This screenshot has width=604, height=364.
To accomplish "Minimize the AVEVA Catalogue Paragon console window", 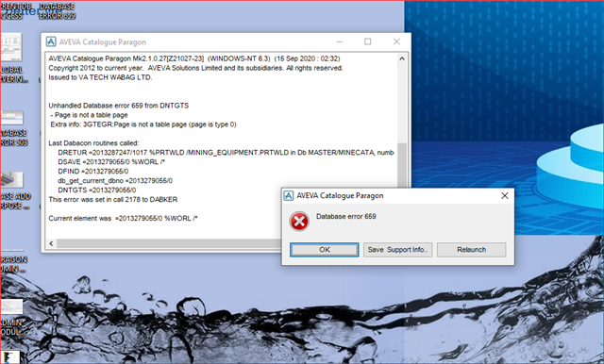I will [340, 41].
